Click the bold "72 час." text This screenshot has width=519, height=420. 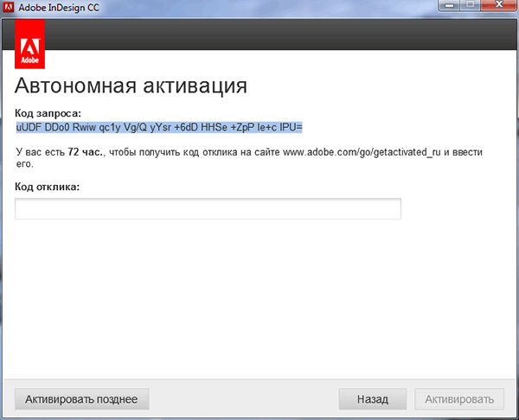(x=86, y=152)
